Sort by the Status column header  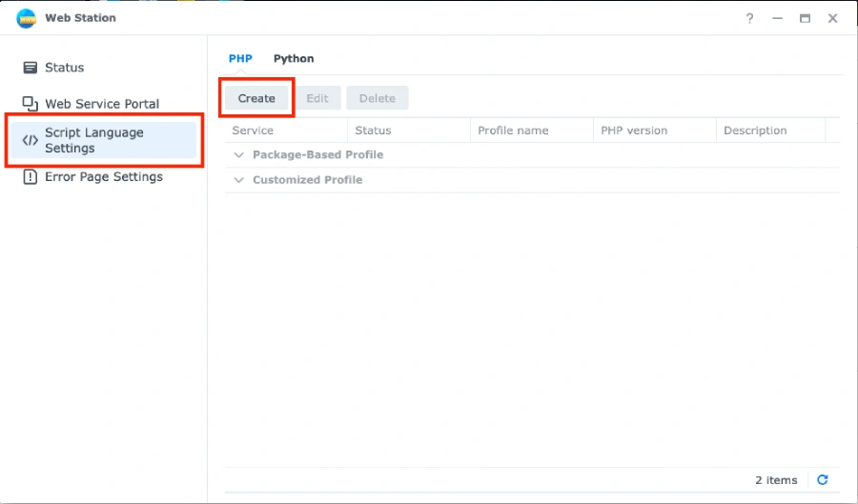pyautogui.click(x=409, y=131)
